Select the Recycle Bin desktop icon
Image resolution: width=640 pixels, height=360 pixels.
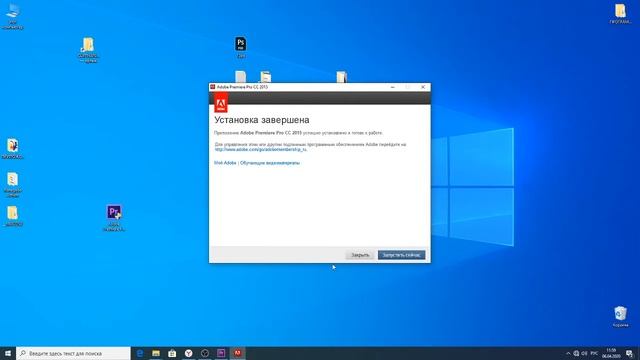coord(620,316)
